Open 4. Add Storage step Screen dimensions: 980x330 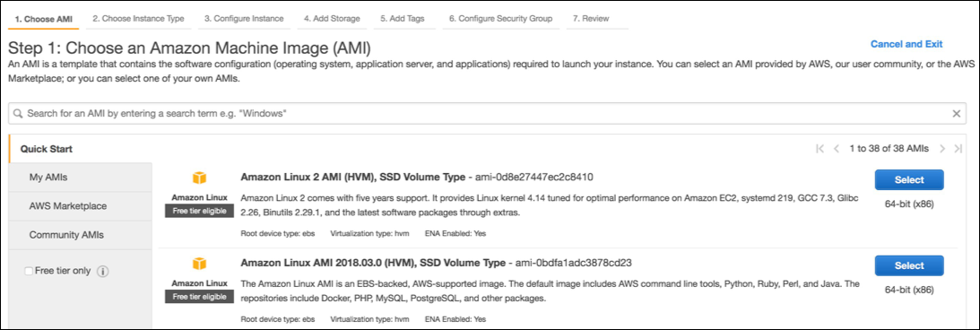(x=332, y=19)
